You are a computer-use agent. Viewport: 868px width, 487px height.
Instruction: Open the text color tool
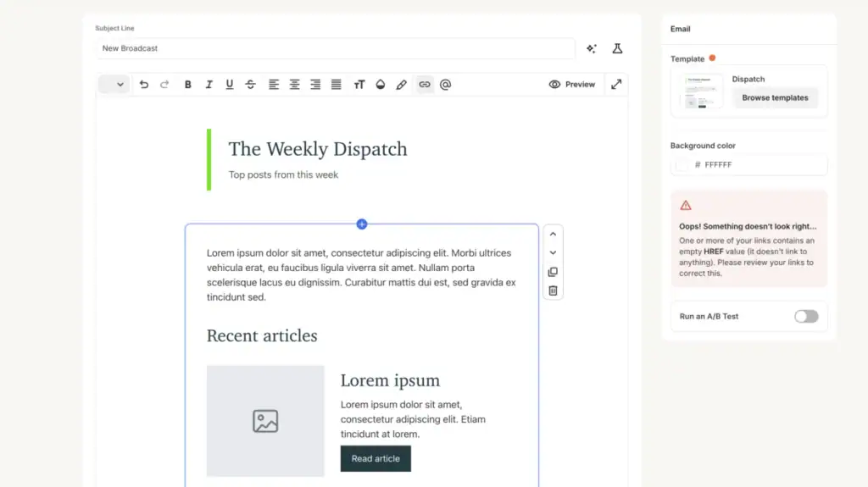point(381,85)
